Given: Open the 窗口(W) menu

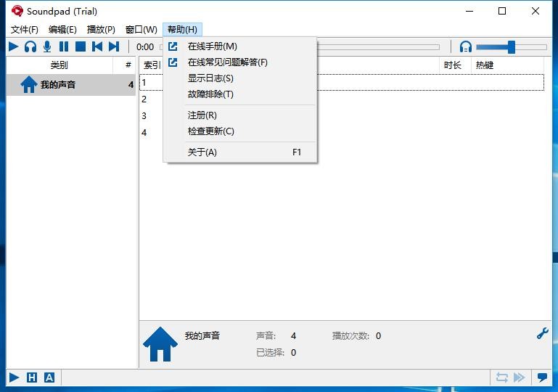Looking at the screenshot, I should [x=141, y=30].
